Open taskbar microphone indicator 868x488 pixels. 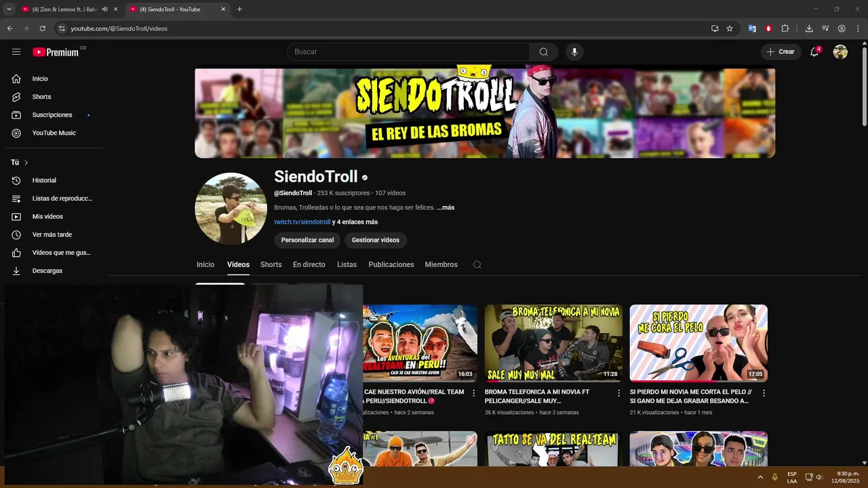[774, 477]
